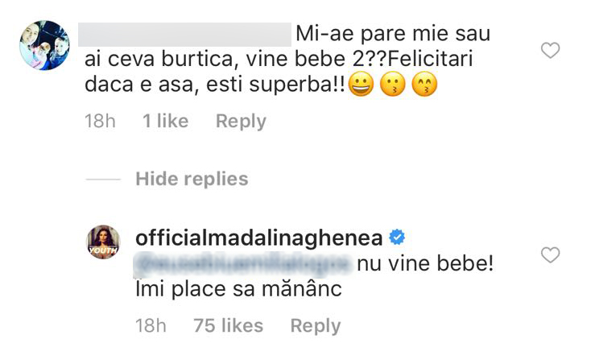Click the 18h timestamp under top comment
Image resolution: width=595 pixels, height=364 pixels.
point(100,122)
